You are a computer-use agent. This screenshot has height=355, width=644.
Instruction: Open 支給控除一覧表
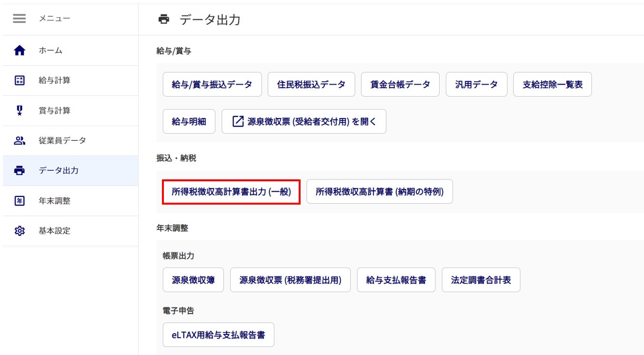click(x=553, y=84)
